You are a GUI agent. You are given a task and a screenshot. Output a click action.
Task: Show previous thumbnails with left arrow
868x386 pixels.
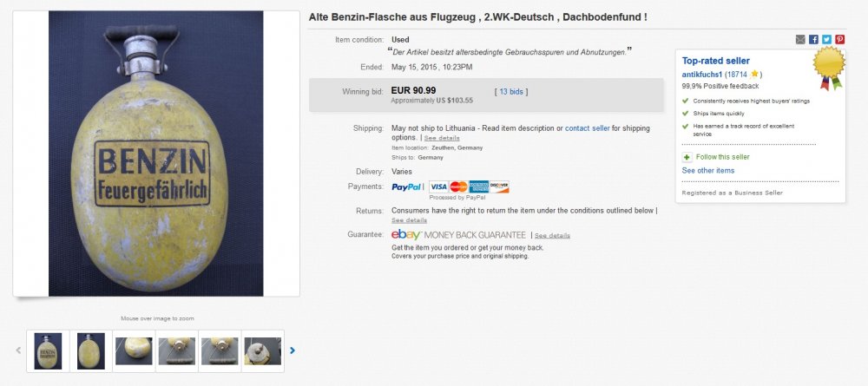coord(18,350)
